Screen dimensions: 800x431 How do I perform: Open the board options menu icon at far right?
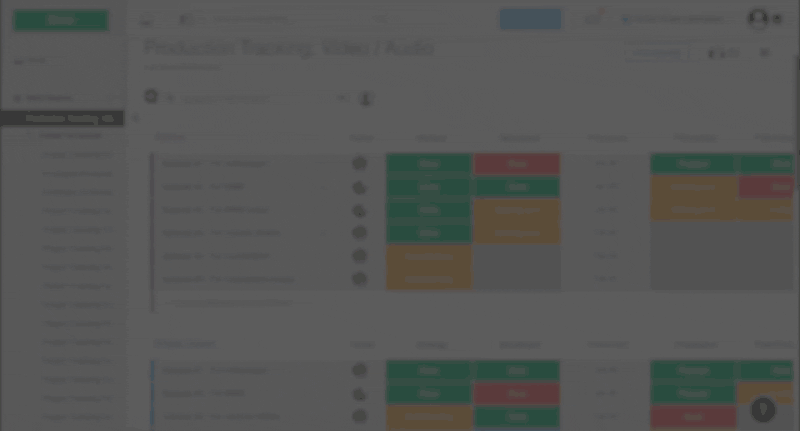click(765, 53)
